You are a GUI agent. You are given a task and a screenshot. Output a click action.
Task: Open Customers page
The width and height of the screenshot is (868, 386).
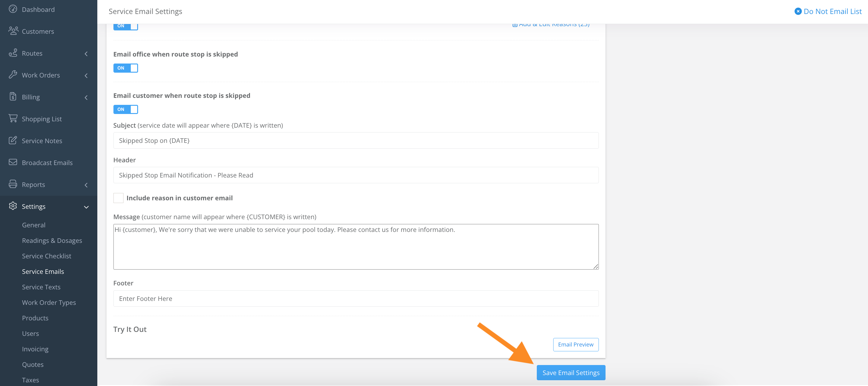[x=38, y=31]
